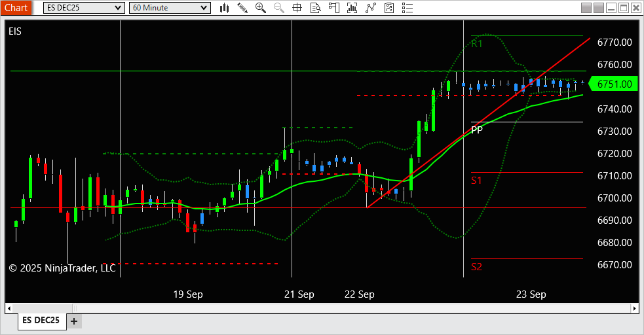This screenshot has height=335, width=644.
Task: Click the zoom out magnifier icon
Action: (279, 8)
